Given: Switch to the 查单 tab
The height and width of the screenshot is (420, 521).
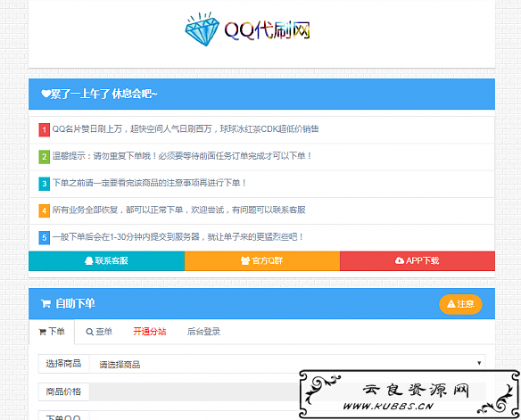Looking at the screenshot, I should coord(99,332).
